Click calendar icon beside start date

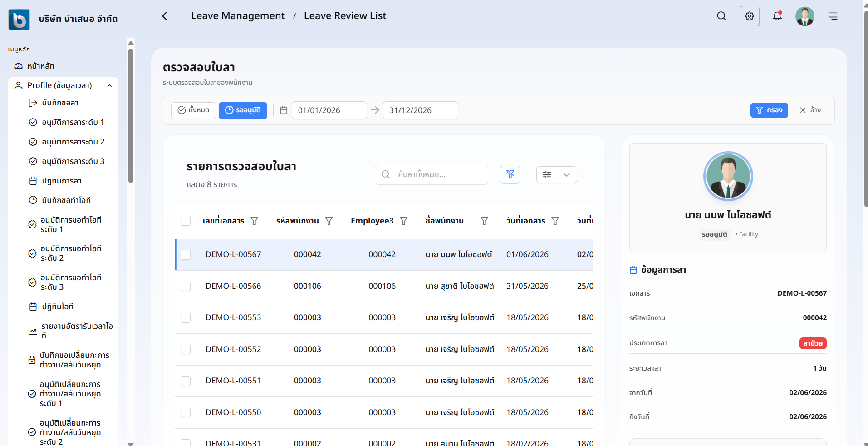click(284, 110)
